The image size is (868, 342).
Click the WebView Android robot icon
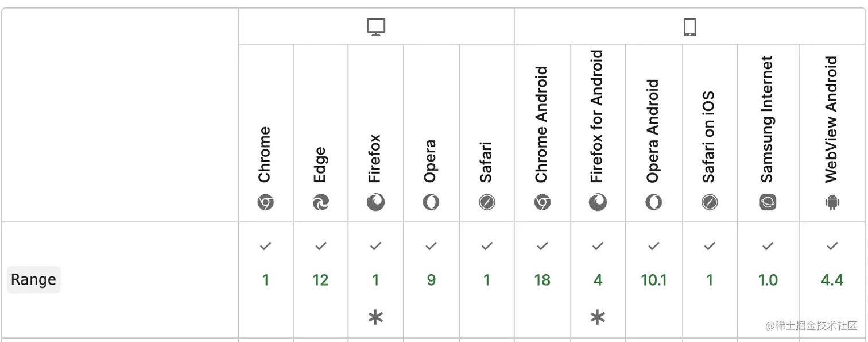[x=832, y=202]
